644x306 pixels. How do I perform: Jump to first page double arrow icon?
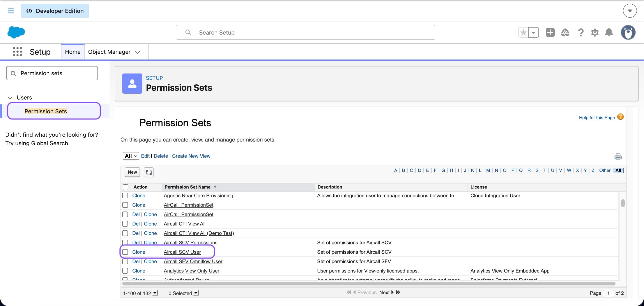349,292
